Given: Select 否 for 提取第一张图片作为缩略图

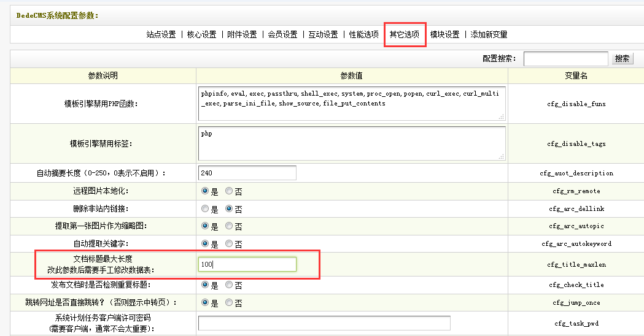Looking at the screenshot, I should [x=229, y=226].
